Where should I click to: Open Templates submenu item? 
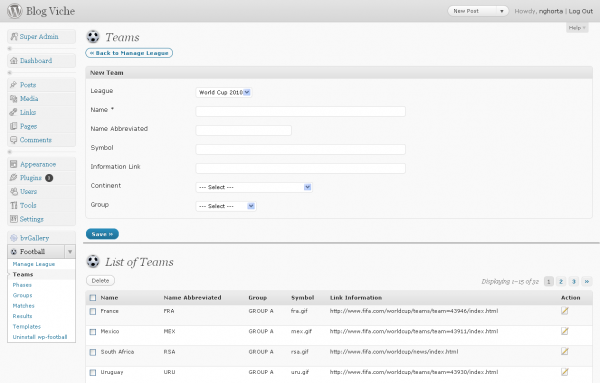tap(27, 326)
